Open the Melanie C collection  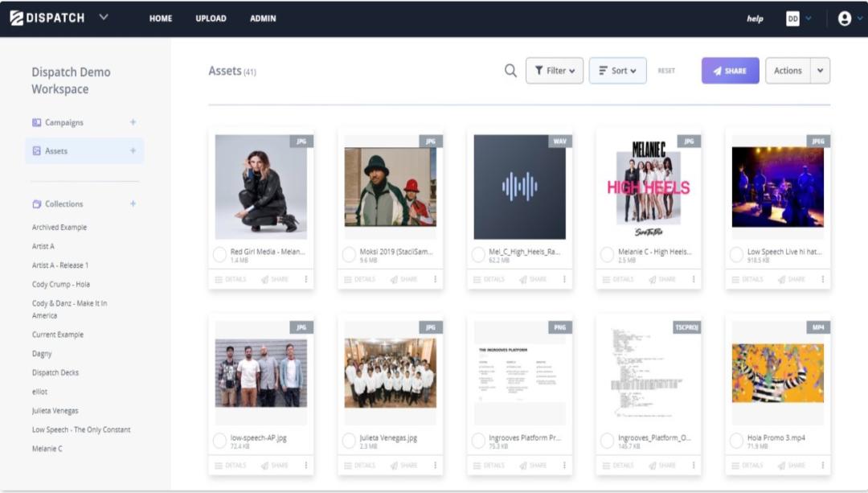47,449
